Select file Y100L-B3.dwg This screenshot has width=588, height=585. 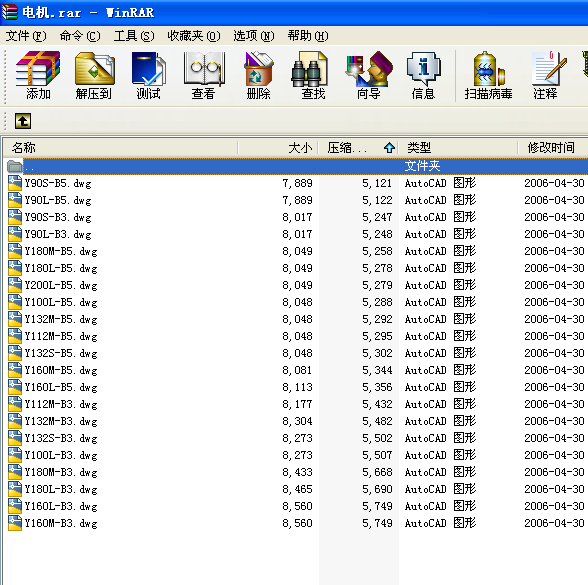(x=61, y=455)
